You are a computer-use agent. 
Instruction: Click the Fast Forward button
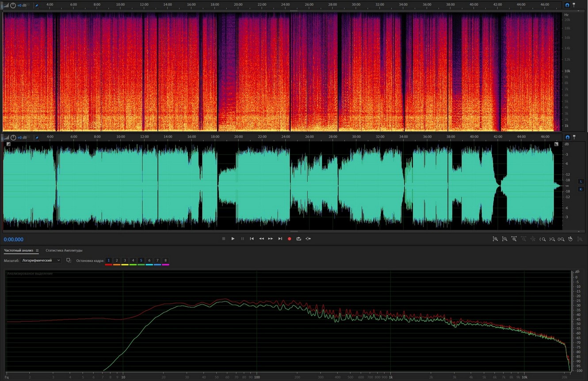pos(271,239)
